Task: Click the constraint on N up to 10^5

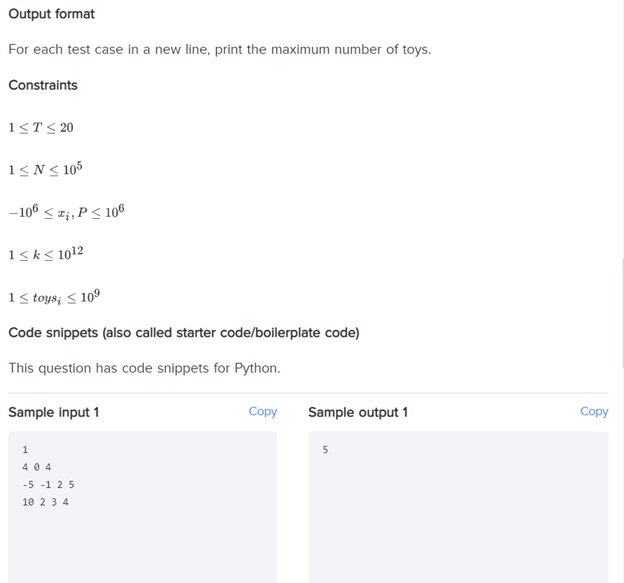Action: (x=45, y=169)
